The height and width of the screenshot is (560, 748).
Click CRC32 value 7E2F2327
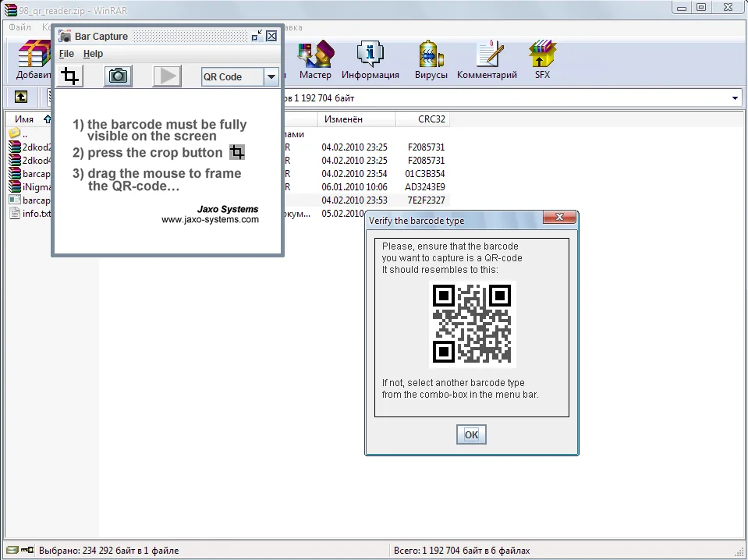[x=426, y=200]
